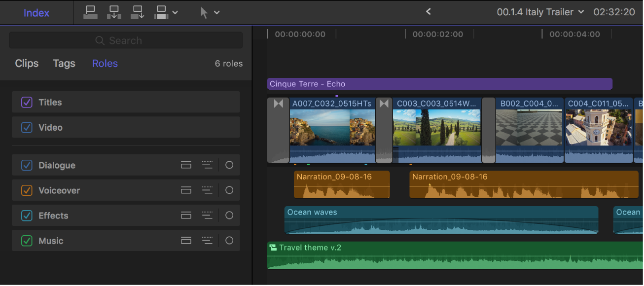Click the Index button

(36, 12)
